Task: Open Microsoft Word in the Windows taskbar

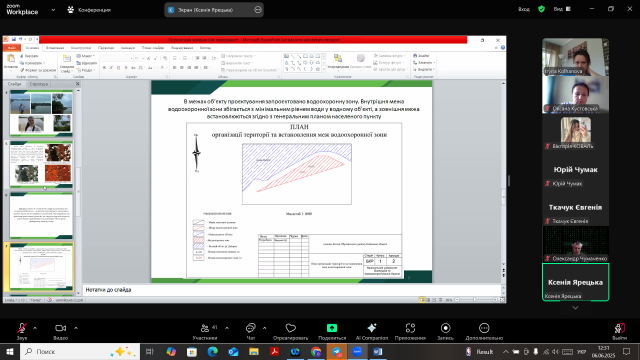Action: click(x=378, y=351)
